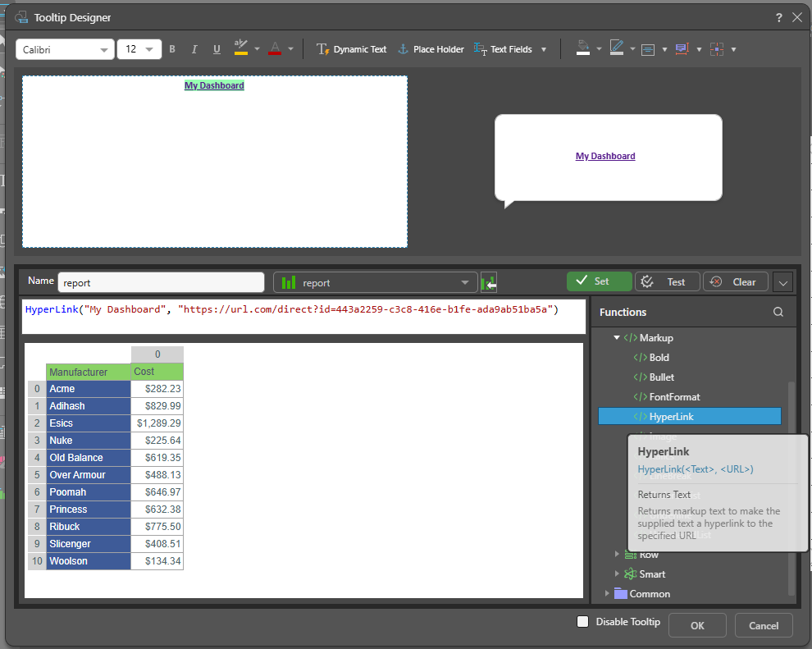
Task: Click My Dashboard link in tooltip preview
Action: point(604,156)
